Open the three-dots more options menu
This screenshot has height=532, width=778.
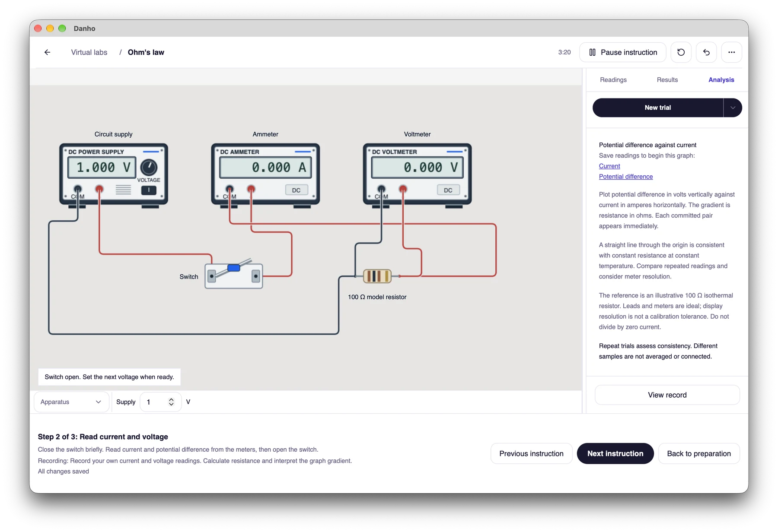point(731,52)
